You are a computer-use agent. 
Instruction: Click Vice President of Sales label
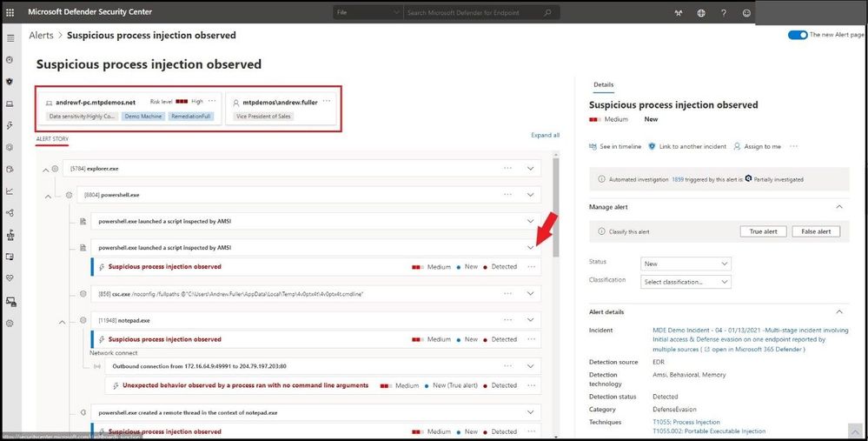click(x=263, y=117)
